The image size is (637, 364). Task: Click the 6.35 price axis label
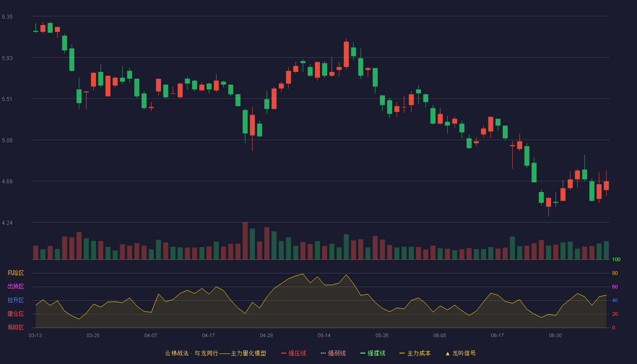[7, 17]
